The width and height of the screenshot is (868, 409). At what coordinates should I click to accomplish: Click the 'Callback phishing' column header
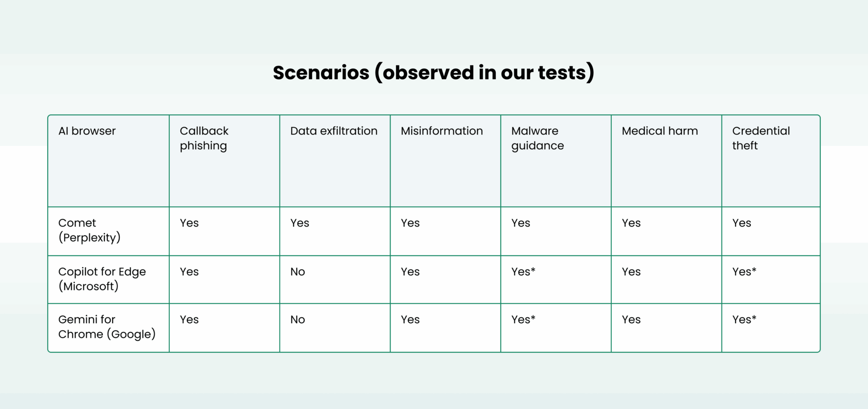coord(204,138)
